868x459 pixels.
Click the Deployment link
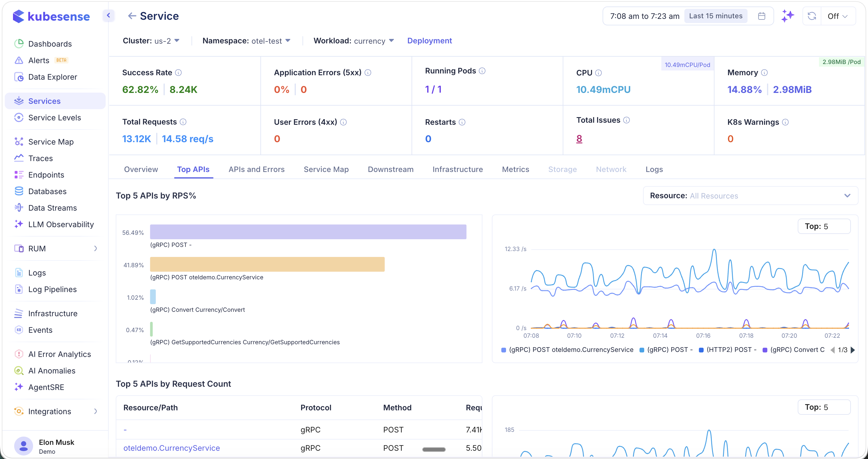pyautogui.click(x=429, y=40)
